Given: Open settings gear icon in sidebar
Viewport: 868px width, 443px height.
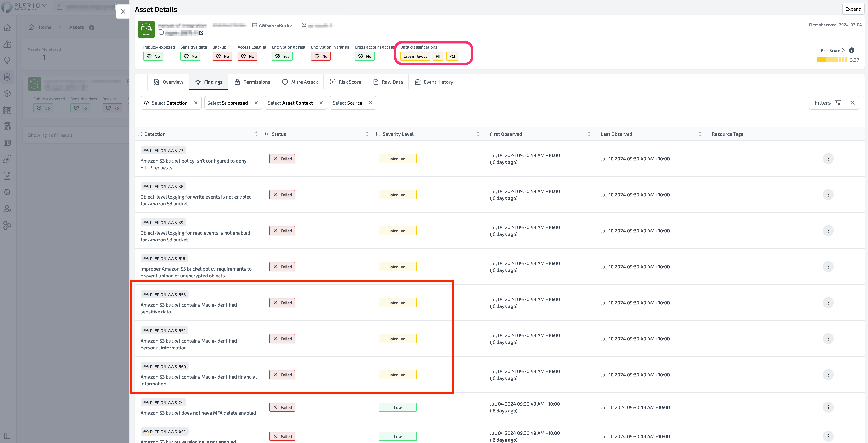Looking at the screenshot, I should tap(7, 193).
